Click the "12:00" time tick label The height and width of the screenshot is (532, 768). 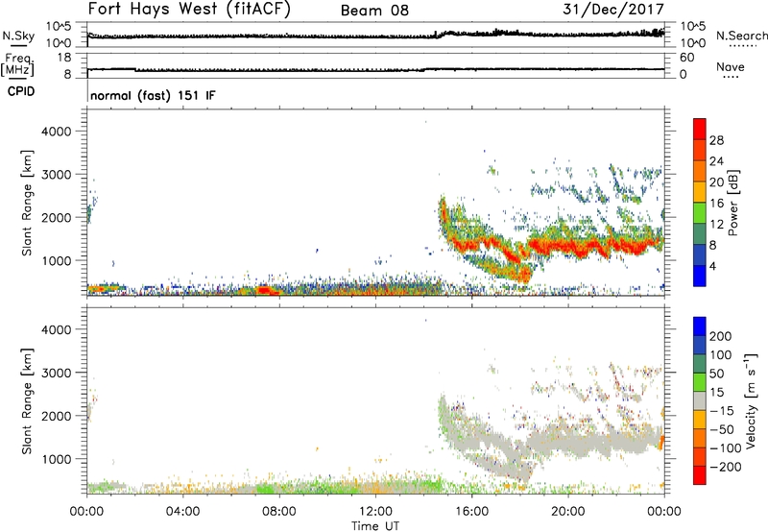(x=375, y=512)
